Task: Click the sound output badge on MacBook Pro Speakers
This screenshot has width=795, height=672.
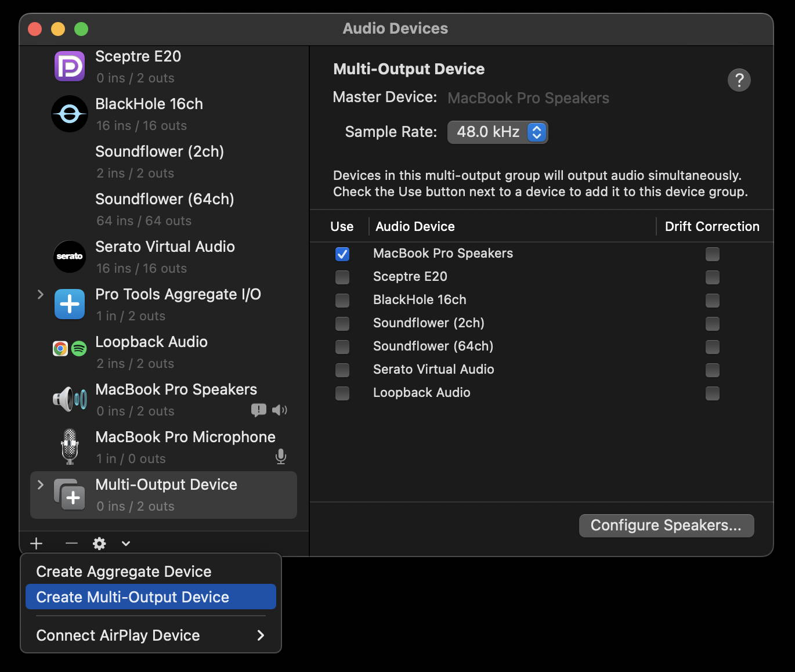Action: [x=280, y=410]
